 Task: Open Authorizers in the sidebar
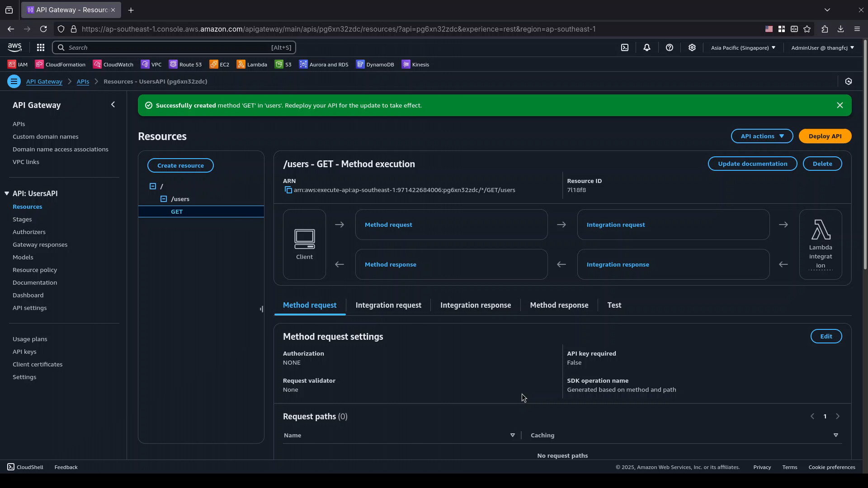[x=29, y=232]
